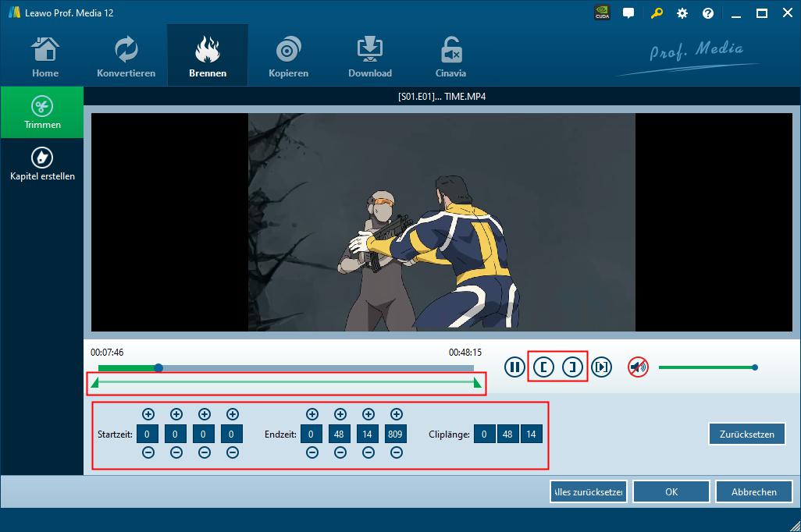Set trim start point bracket icon
Screen dimensions: 801x532
point(543,367)
